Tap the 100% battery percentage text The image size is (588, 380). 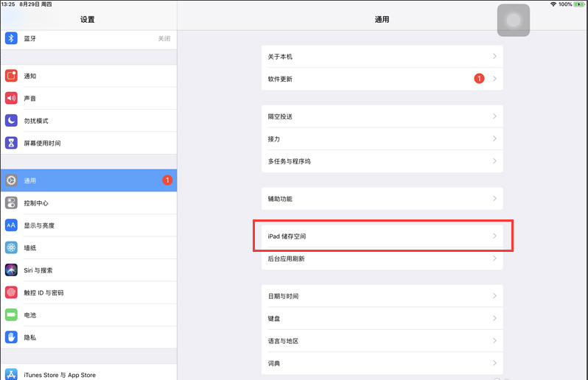coord(565,4)
